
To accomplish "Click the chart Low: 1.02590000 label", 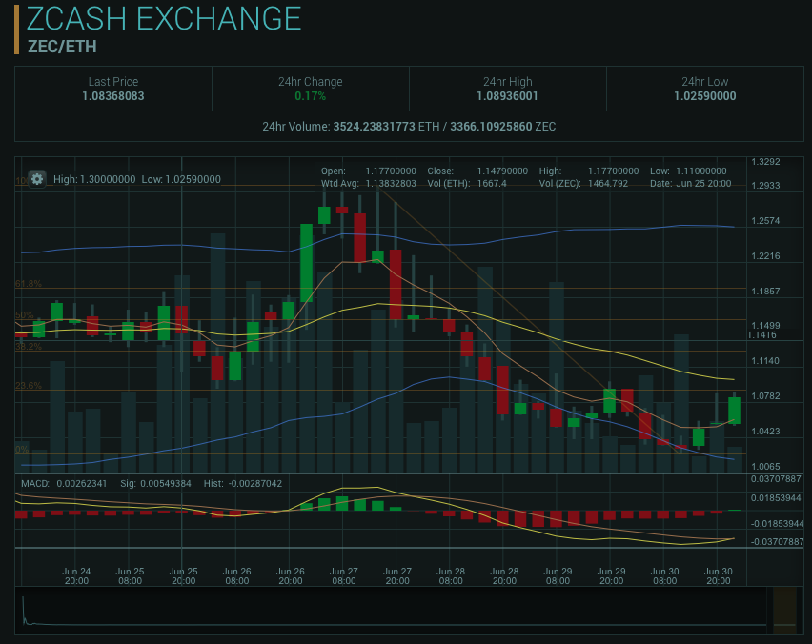I will click(181, 179).
